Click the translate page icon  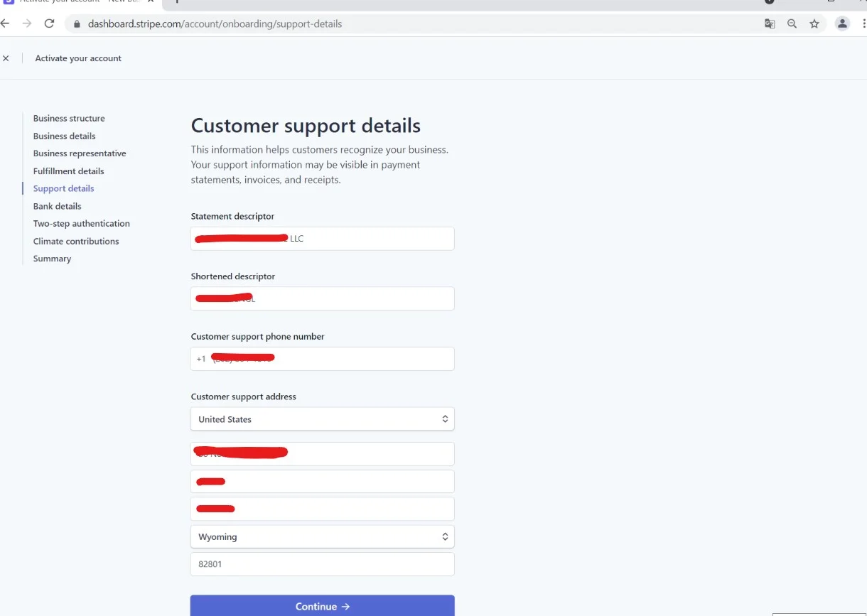(x=770, y=23)
